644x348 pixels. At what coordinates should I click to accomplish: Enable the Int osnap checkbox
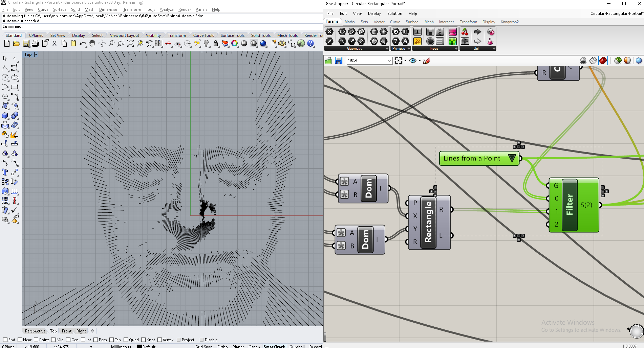pyautogui.click(x=83, y=340)
